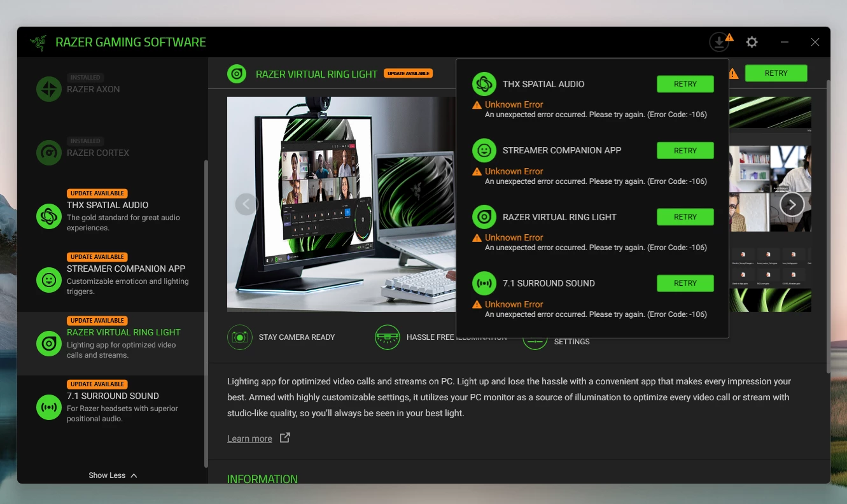Click the Virtual Ring Light header icon

pyautogui.click(x=237, y=74)
